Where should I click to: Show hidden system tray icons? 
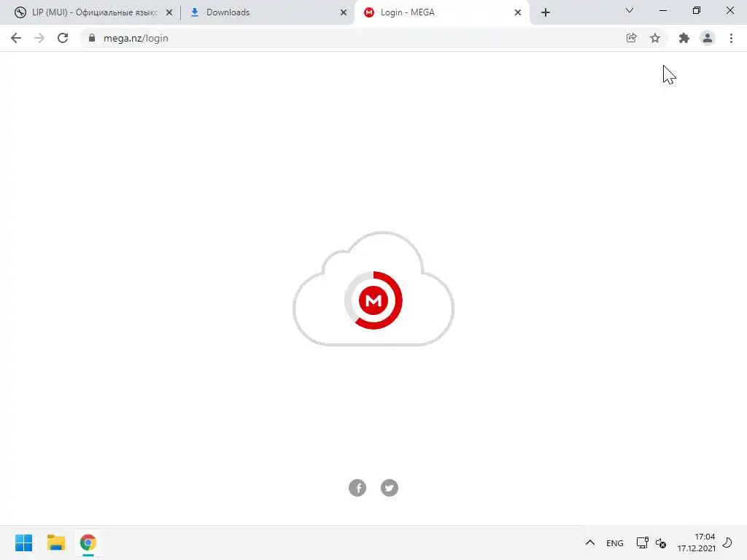point(589,542)
